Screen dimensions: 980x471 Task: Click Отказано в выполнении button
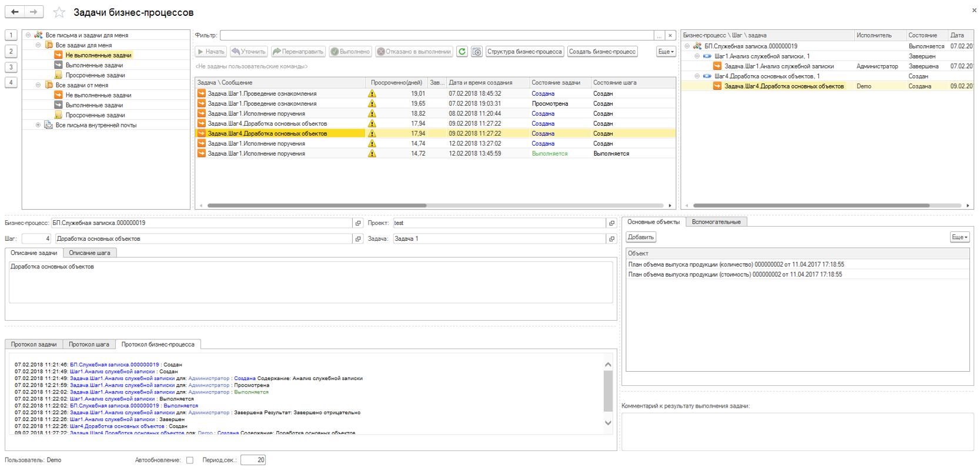click(x=414, y=52)
